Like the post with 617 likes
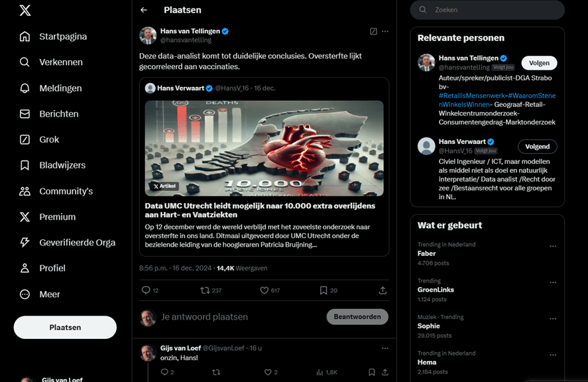The width and height of the screenshot is (588, 382). coord(264,290)
